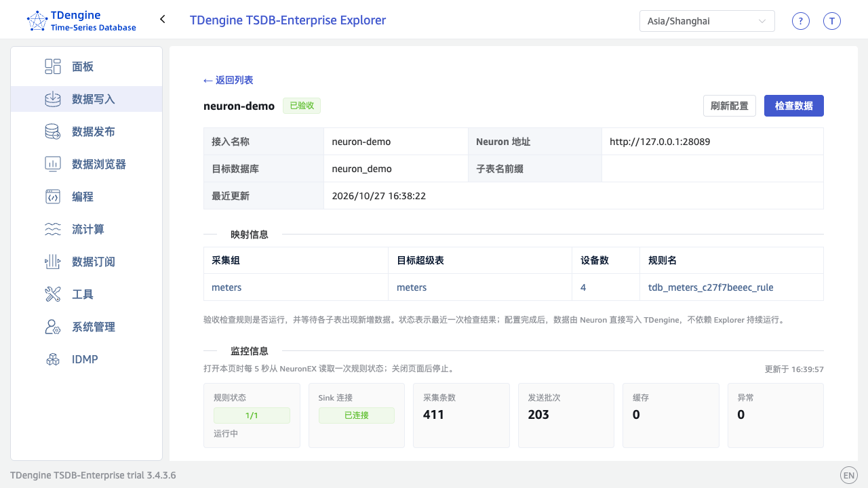This screenshot has height=488, width=868.
Task: Click the 流计算 waves icon
Action: tap(53, 229)
